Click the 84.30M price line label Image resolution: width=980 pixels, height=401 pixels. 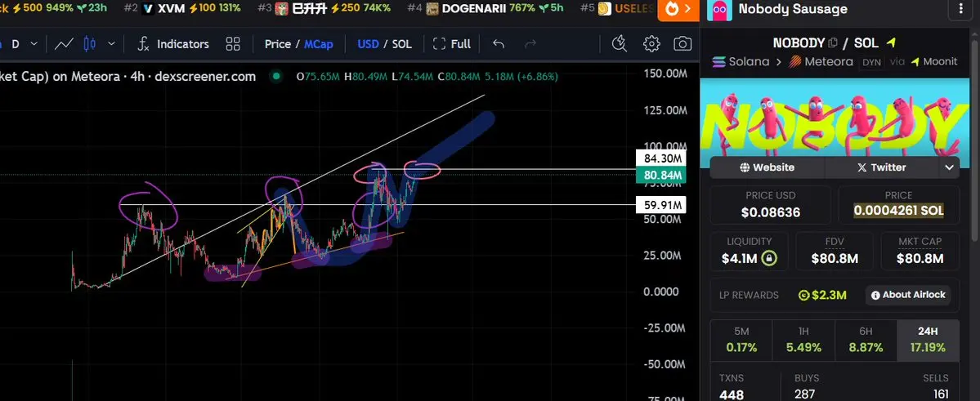[x=660, y=158]
